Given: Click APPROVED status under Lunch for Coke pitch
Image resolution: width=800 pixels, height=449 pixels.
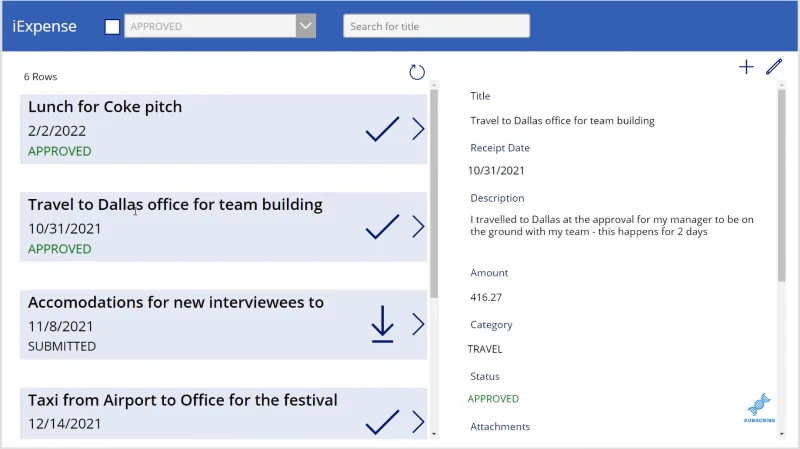Looking at the screenshot, I should [x=60, y=152].
